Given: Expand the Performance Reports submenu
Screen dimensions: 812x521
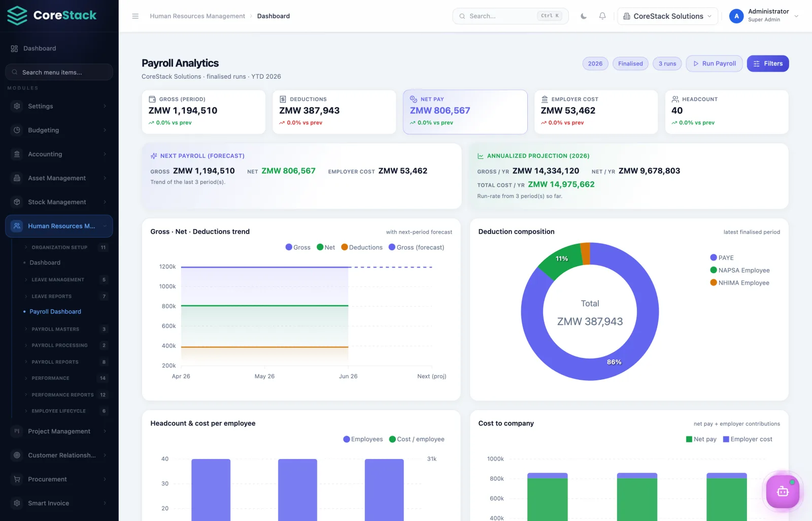Looking at the screenshot, I should pyautogui.click(x=65, y=395).
